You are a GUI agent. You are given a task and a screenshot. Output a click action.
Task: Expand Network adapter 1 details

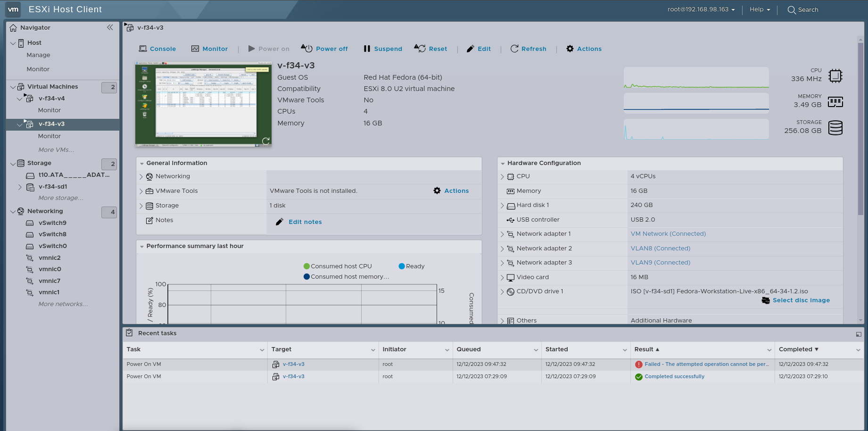click(502, 234)
